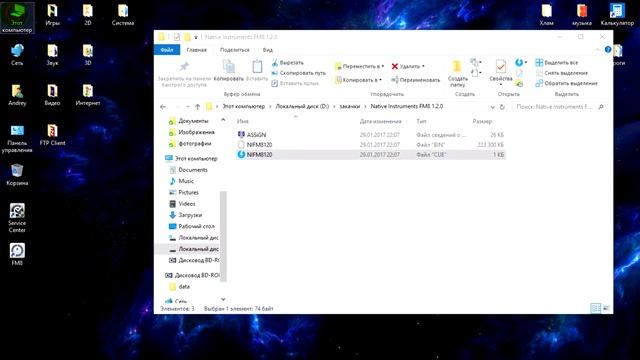640x360 pixels.
Task: Open the Интернет desktop icon
Action: click(88, 95)
